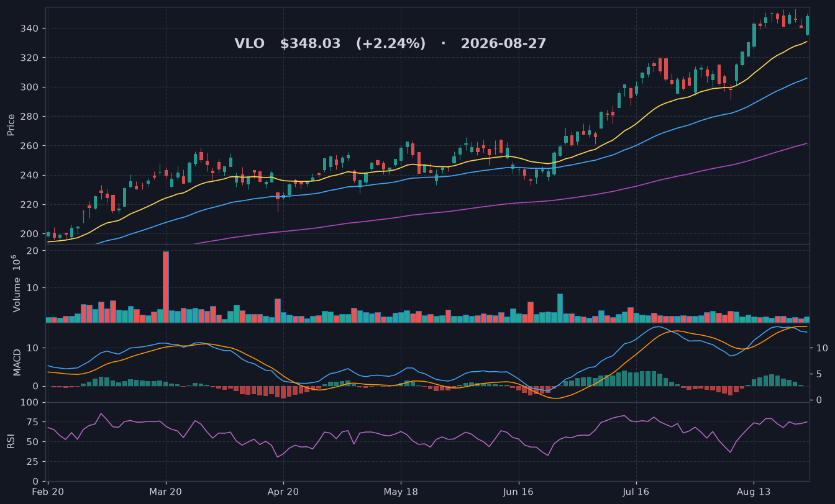Click the (+2.24%) change value
This screenshot has height=504, width=835.
(x=391, y=44)
